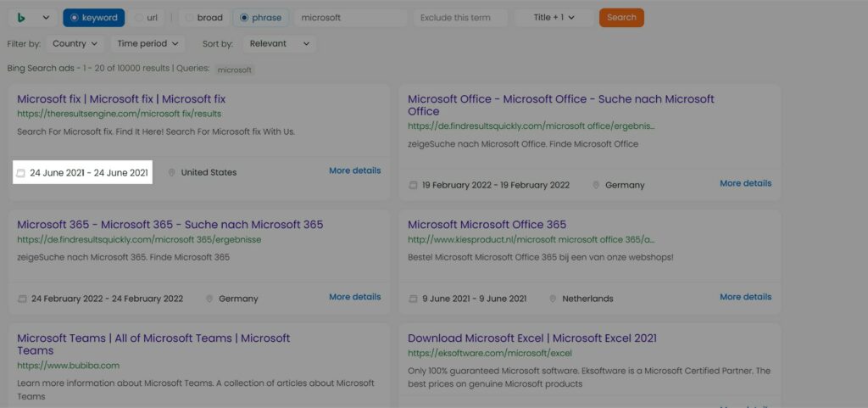The width and height of the screenshot is (868, 408).
Task: Open More details for Microsoft 365 ad
Action: (355, 297)
